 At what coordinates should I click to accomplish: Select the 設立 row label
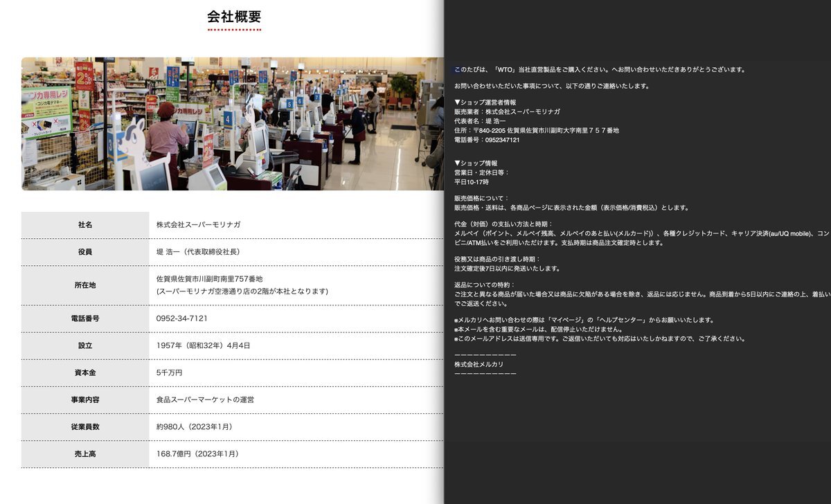click(x=85, y=345)
